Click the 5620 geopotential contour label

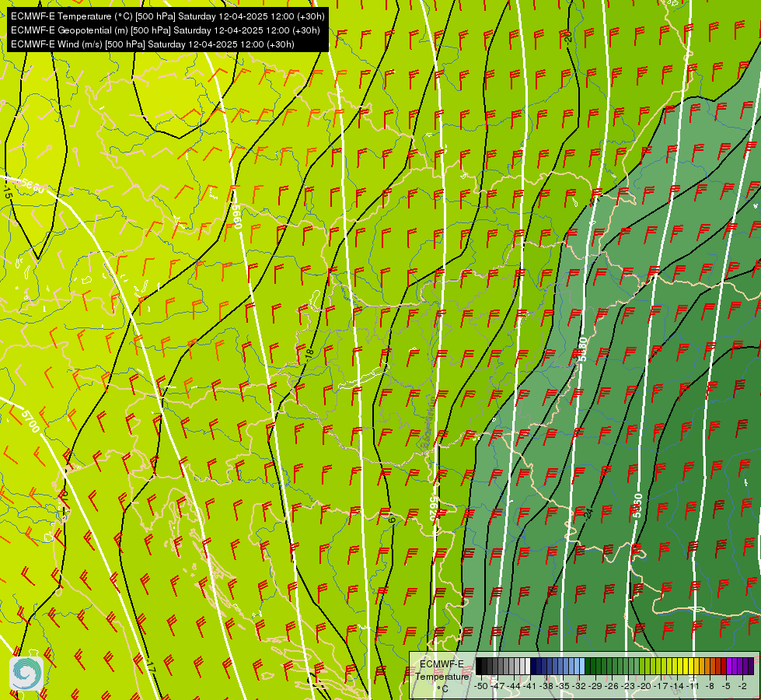click(x=433, y=509)
